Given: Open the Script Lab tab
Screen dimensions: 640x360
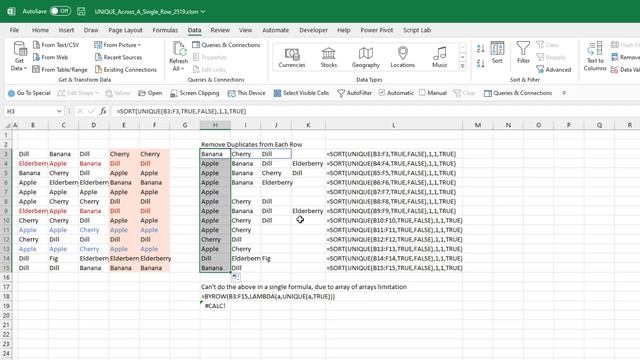Looking at the screenshot, I should [417, 30].
